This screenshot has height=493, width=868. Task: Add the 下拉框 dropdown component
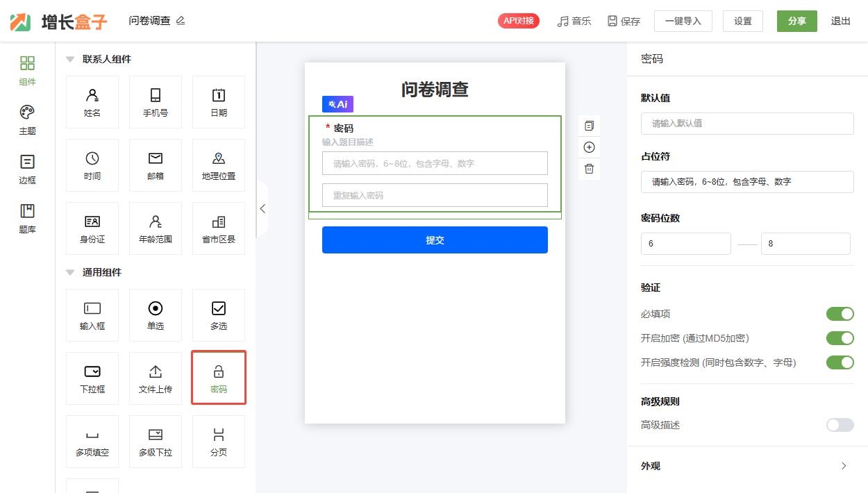(92, 378)
